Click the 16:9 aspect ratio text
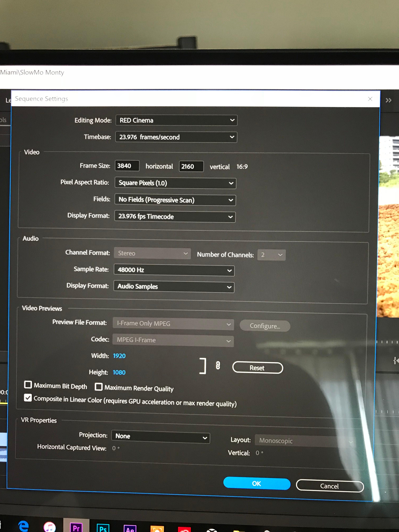Image resolution: width=399 pixels, height=532 pixels. pos(242,167)
